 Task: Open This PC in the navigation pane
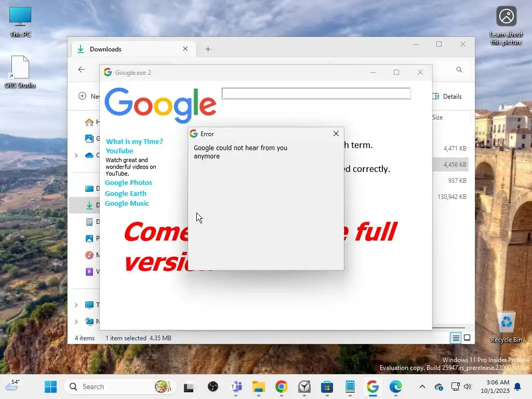[x=92, y=304]
